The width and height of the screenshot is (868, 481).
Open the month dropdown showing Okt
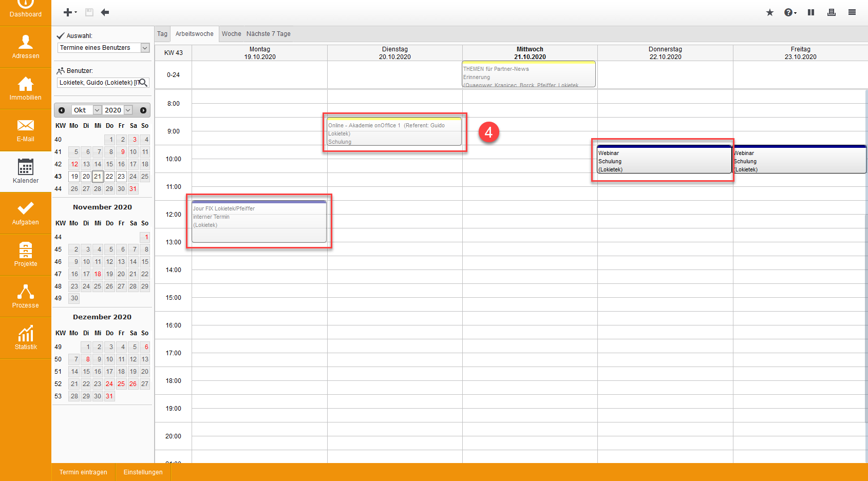(x=97, y=110)
